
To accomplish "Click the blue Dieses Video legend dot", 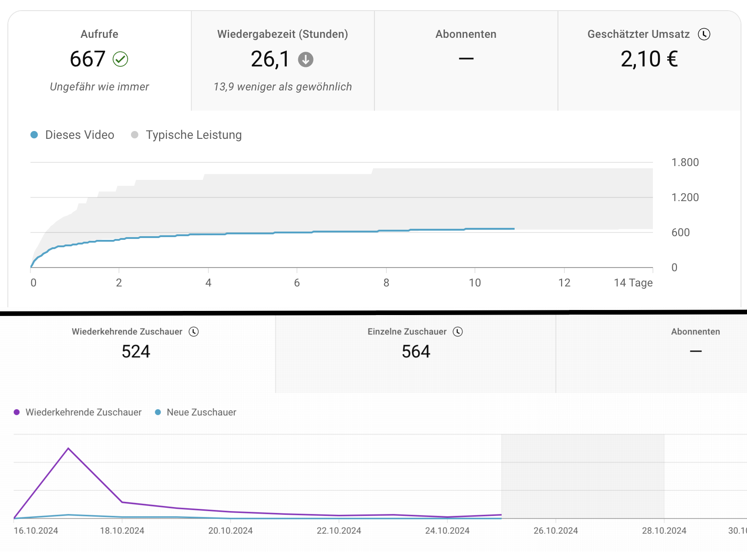I will [34, 135].
